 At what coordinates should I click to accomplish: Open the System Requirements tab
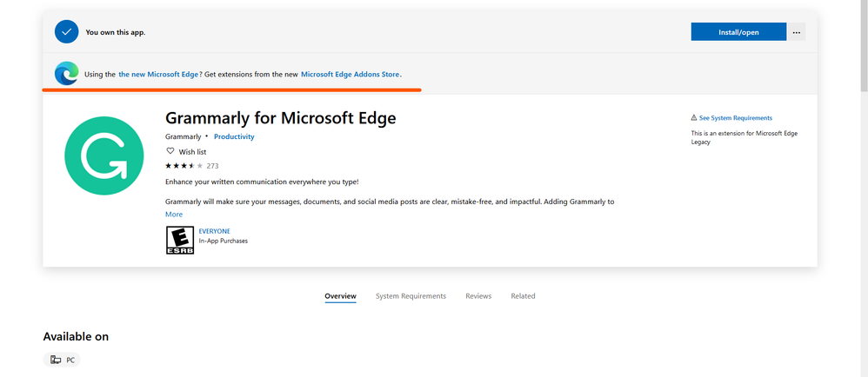[411, 296]
